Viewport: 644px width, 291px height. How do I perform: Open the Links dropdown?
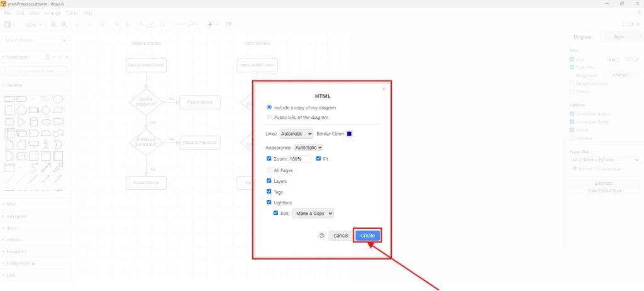click(x=296, y=134)
